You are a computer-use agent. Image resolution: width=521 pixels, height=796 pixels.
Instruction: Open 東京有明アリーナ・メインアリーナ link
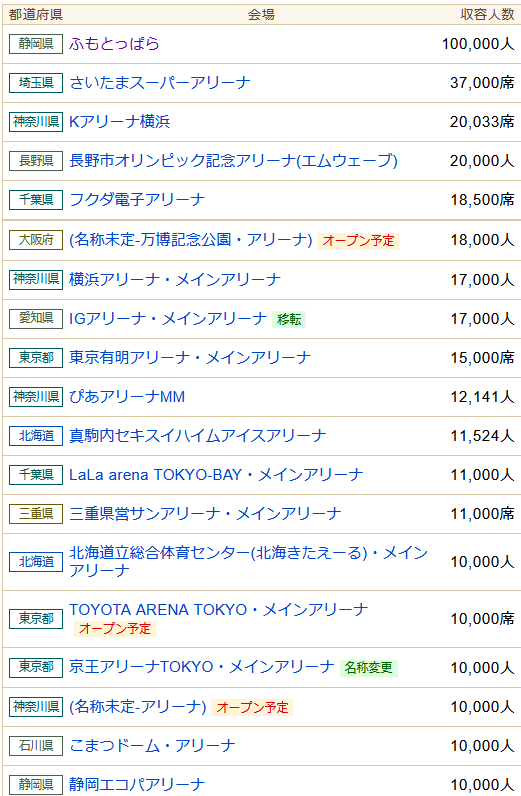click(x=190, y=357)
